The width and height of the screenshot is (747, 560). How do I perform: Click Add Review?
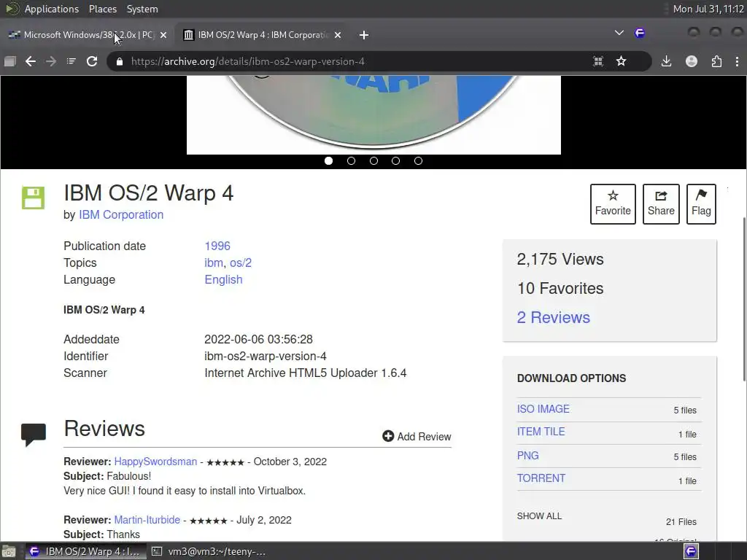tap(417, 436)
